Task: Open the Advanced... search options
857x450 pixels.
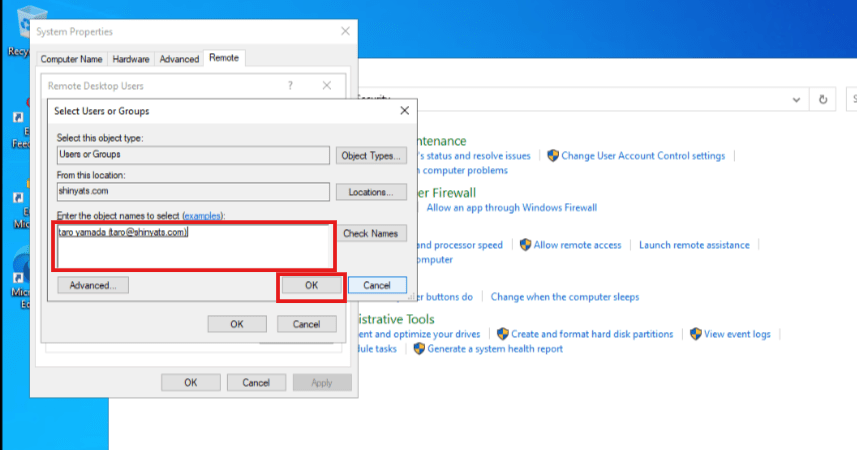Action: (x=93, y=285)
